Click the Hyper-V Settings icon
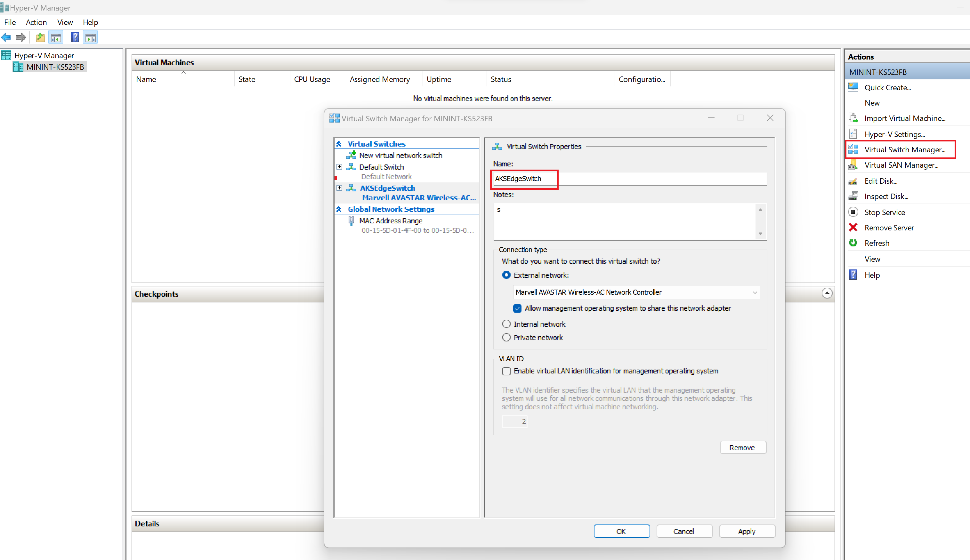This screenshot has height=560, width=970. [853, 134]
